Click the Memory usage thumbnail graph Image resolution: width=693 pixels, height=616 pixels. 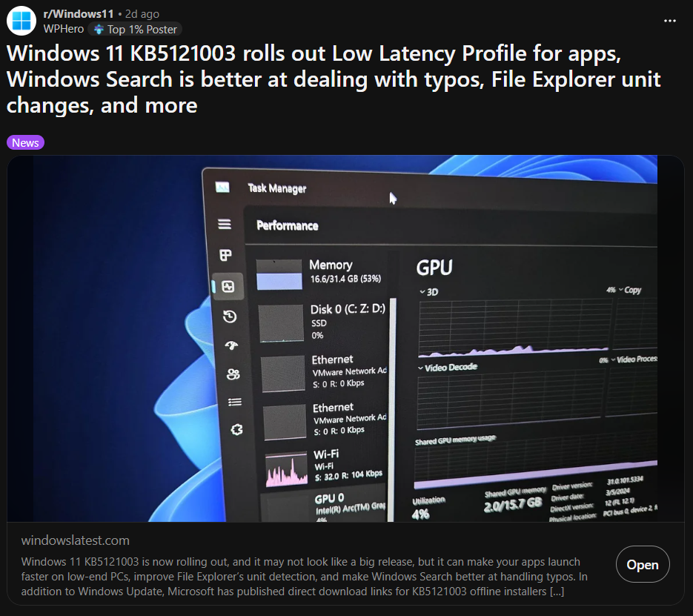[x=279, y=274]
